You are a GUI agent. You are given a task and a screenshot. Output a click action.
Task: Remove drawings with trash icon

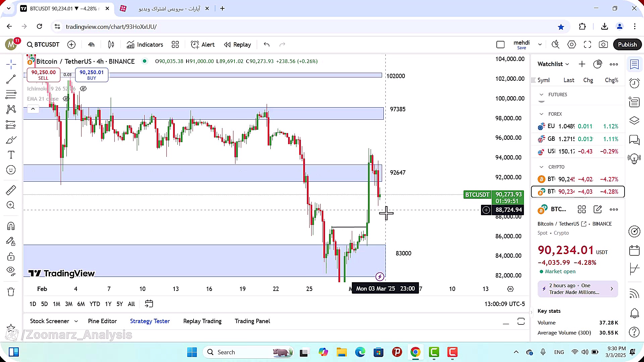(x=11, y=292)
